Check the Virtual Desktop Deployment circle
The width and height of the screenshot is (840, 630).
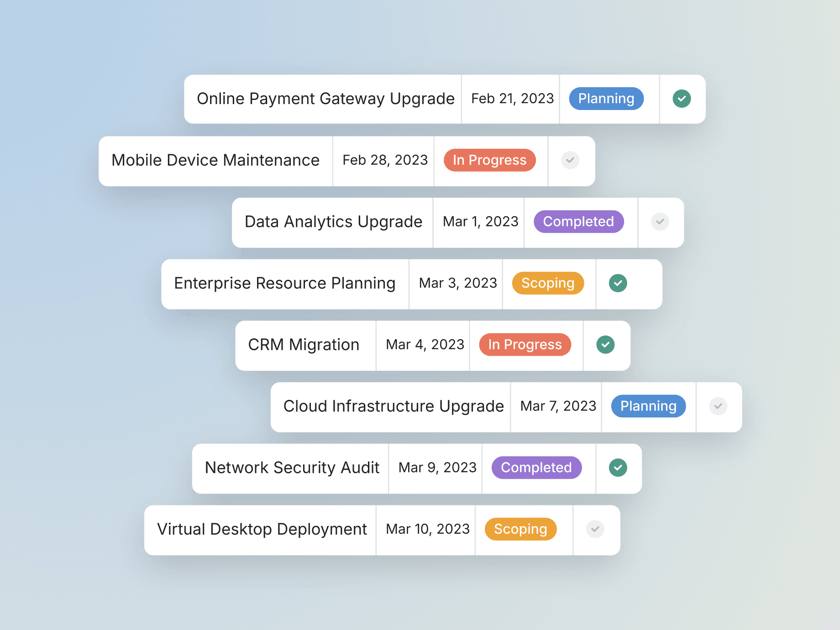pyautogui.click(x=595, y=529)
